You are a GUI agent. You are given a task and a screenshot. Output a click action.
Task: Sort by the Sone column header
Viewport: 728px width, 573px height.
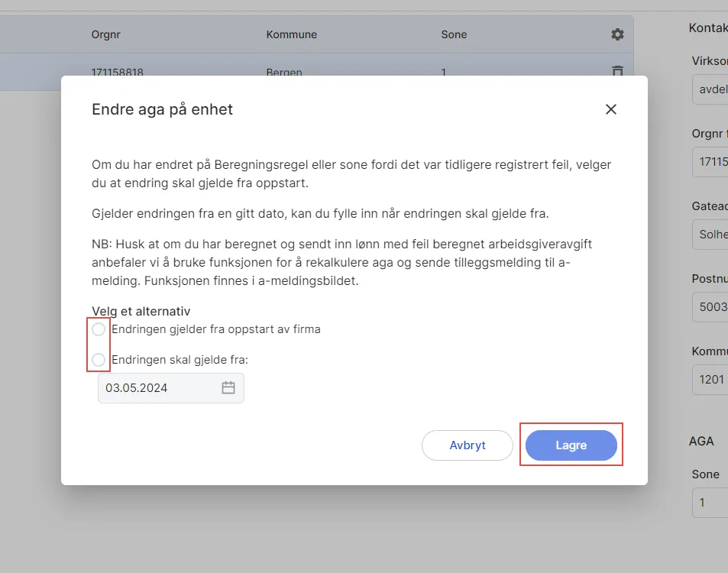[x=454, y=34]
